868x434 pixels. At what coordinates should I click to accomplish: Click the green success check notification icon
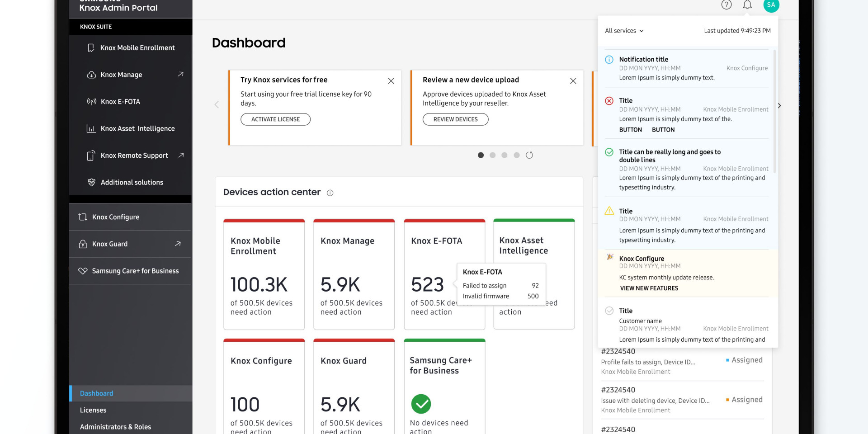[609, 152]
